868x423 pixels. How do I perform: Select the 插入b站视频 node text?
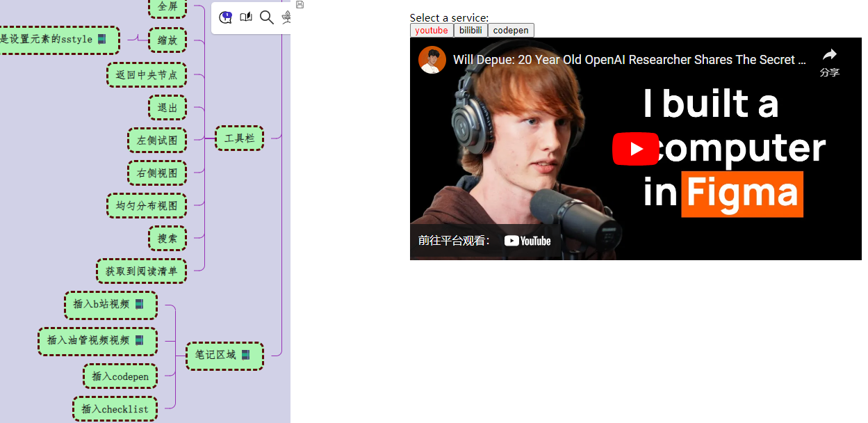point(101,304)
